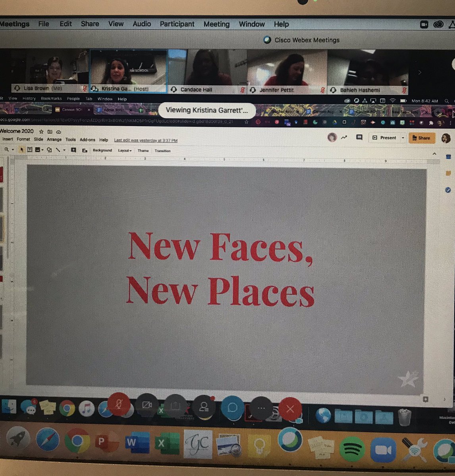Image resolution: width=455 pixels, height=476 pixels.
Task: Open Webex share content button
Action: [x=175, y=406]
